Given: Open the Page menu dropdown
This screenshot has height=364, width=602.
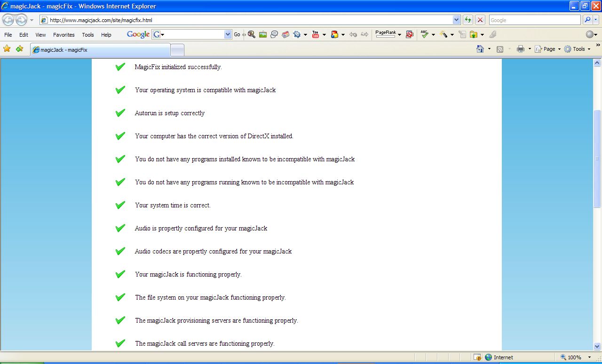Looking at the screenshot, I should (548, 49).
